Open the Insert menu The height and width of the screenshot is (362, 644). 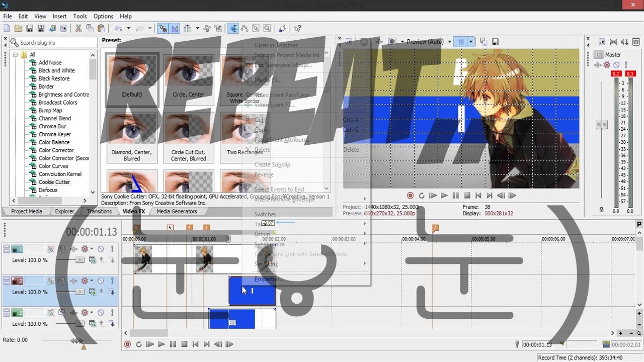coord(59,16)
